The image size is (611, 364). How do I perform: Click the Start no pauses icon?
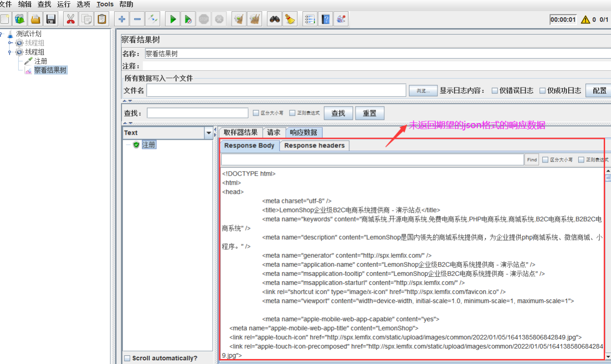[188, 19]
